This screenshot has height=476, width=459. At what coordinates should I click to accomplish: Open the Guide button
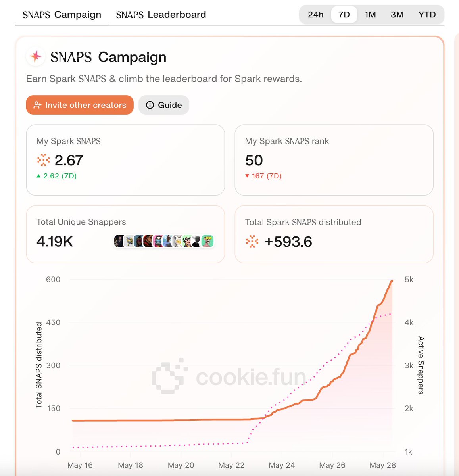click(x=164, y=105)
